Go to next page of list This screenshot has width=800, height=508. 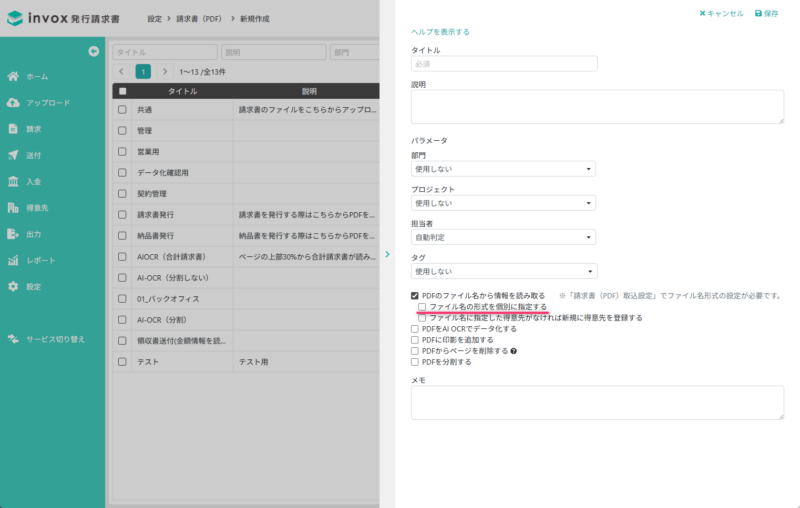click(x=165, y=71)
